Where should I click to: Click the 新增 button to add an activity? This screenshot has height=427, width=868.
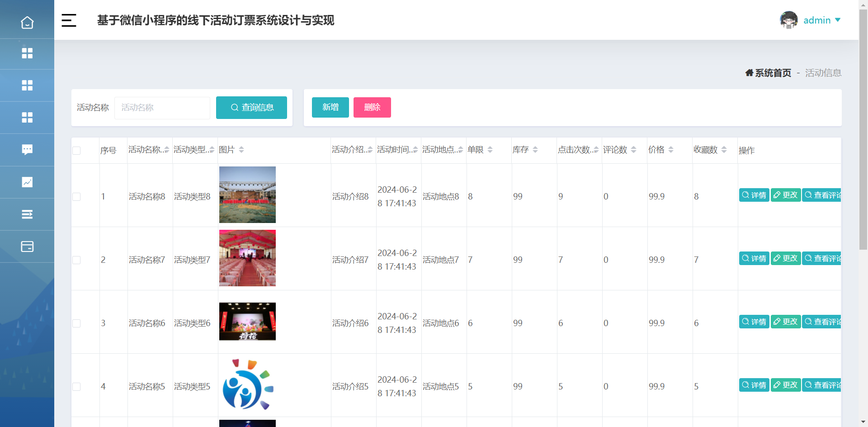pyautogui.click(x=330, y=107)
